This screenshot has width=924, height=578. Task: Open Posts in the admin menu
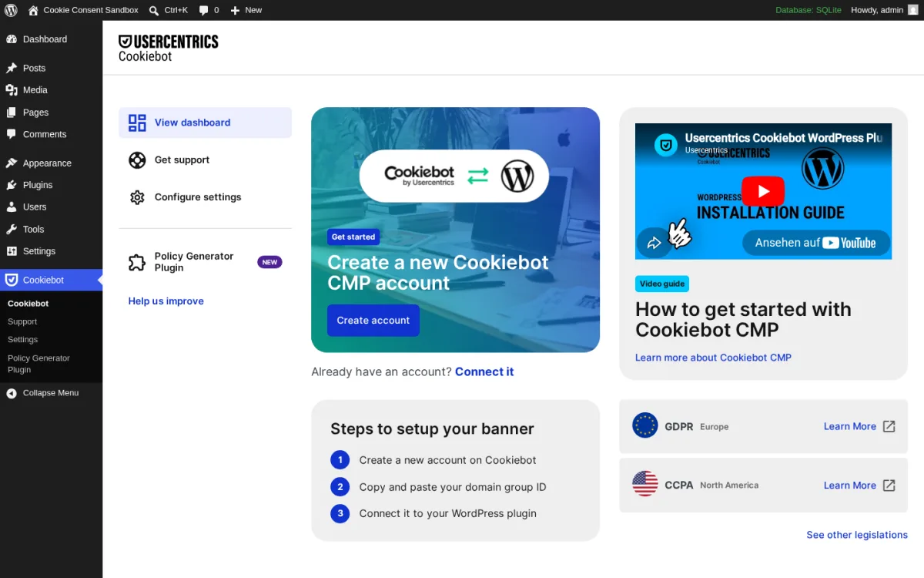coord(51,68)
